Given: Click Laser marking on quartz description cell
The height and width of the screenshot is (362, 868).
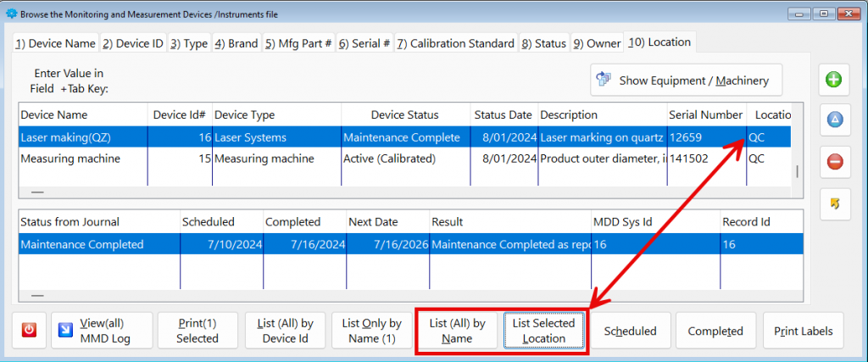Looking at the screenshot, I should [603, 137].
